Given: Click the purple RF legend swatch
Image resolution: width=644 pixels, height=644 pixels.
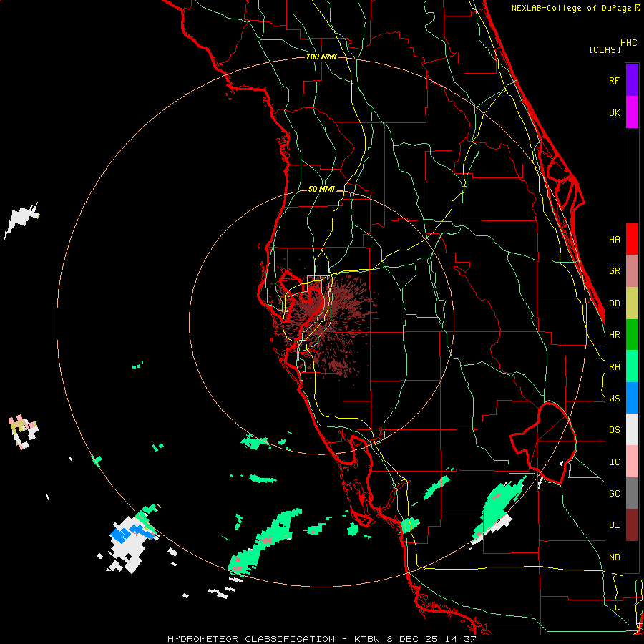Looking at the screenshot, I should [x=632, y=80].
